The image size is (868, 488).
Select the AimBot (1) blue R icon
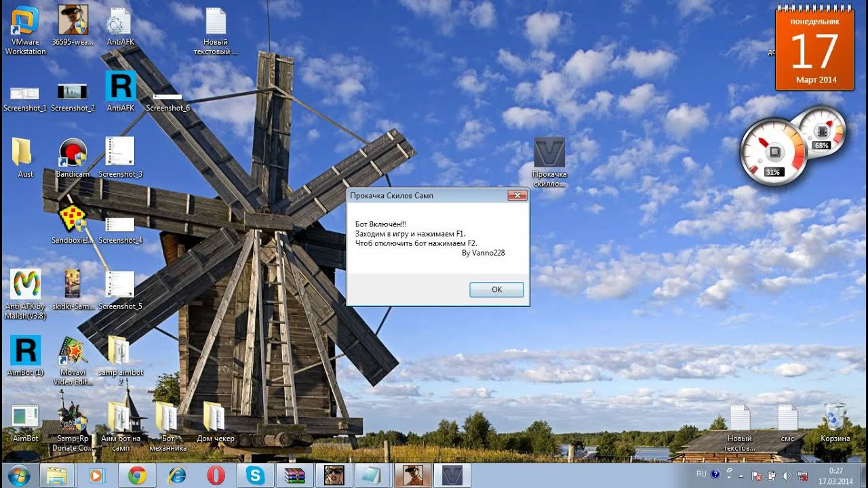(25, 357)
